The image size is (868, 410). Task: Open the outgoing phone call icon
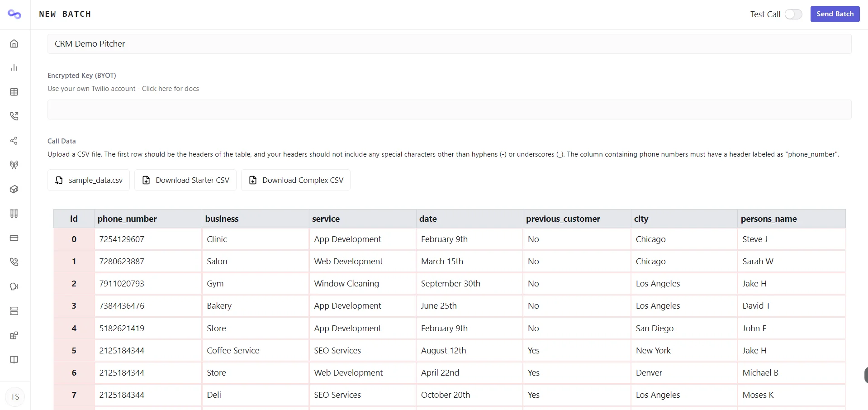[14, 116]
